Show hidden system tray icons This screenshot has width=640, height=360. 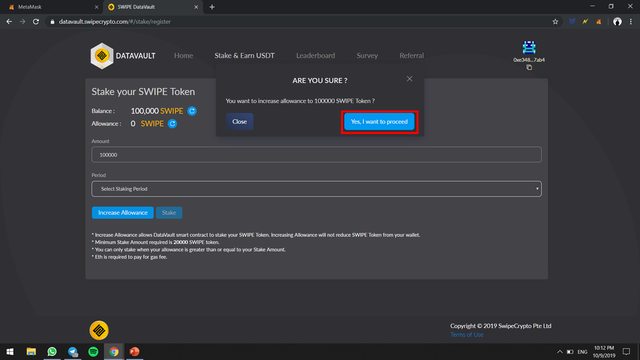pos(560,351)
